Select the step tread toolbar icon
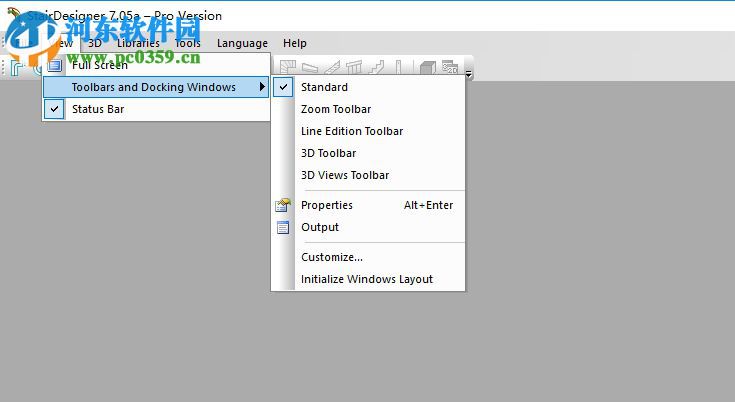This screenshot has width=735, height=402. pyautogui.click(x=309, y=67)
